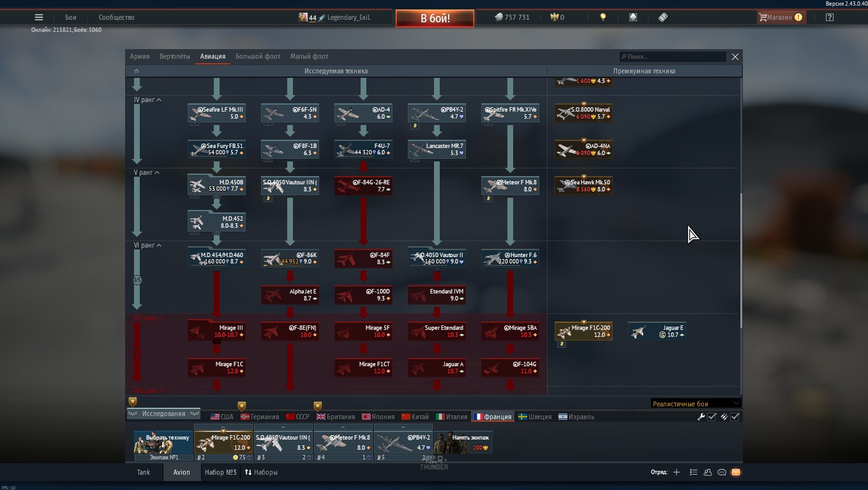
Task: Select the США nation tab
Action: (222, 417)
